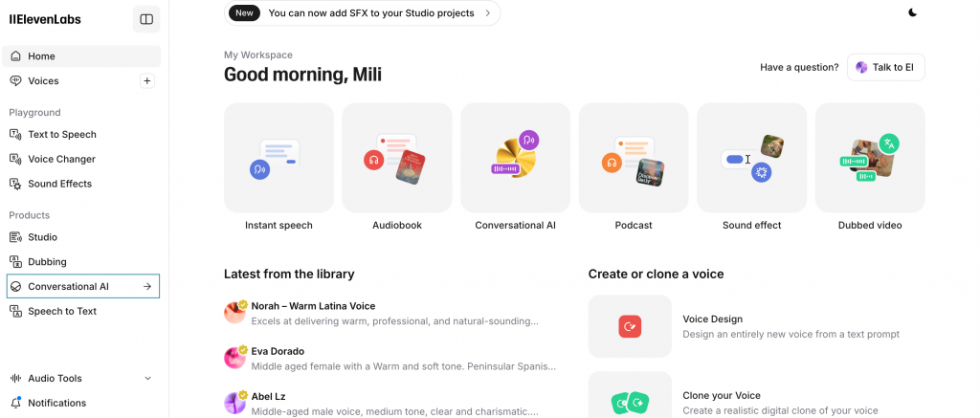Image resolution: width=980 pixels, height=418 pixels.
Task: Toggle dark mode moon icon
Action: 912,12
